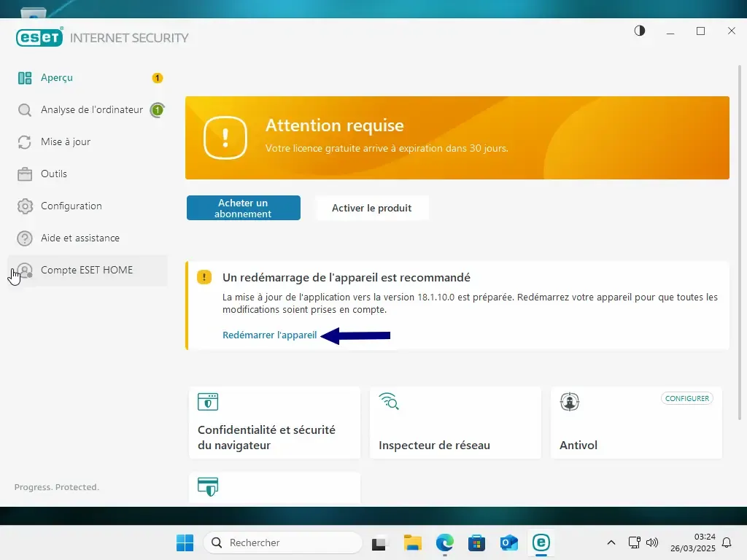Click the CONFIGURER badge on Antivol
Screen dimensions: 747x560
(687, 399)
